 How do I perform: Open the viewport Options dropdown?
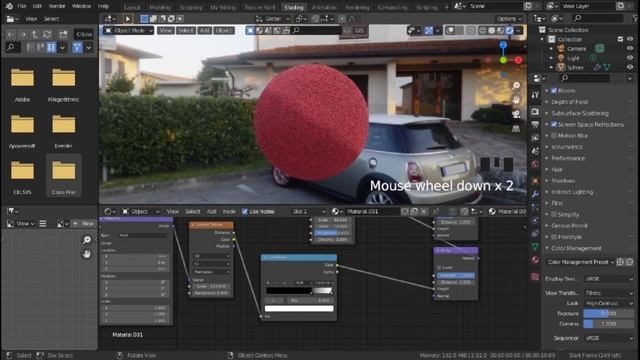click(509, 19)
